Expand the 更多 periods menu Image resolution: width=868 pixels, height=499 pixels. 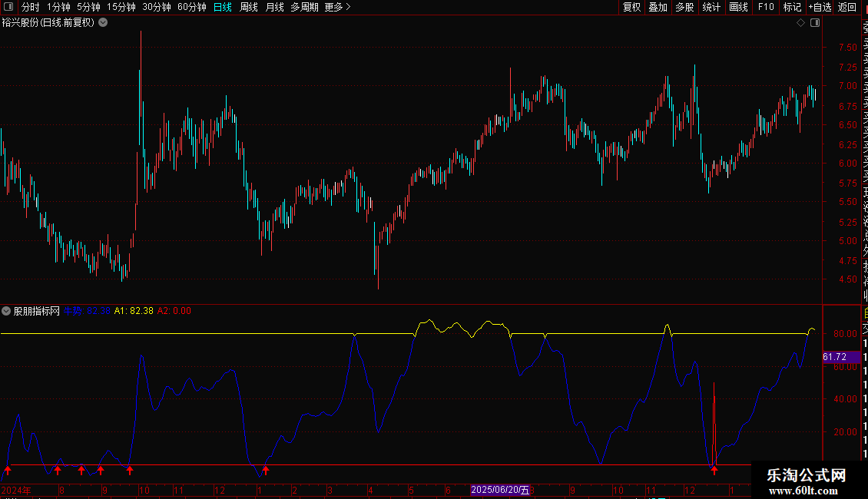click(338, 7)
